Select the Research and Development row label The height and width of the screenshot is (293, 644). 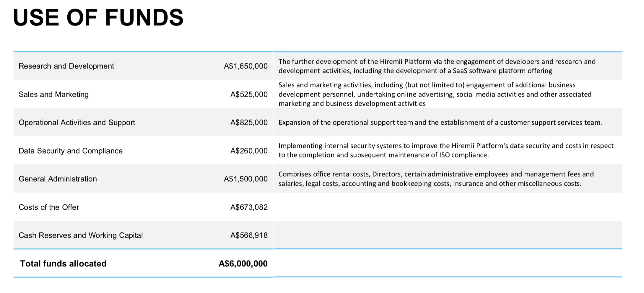click(x=66, y=66)
